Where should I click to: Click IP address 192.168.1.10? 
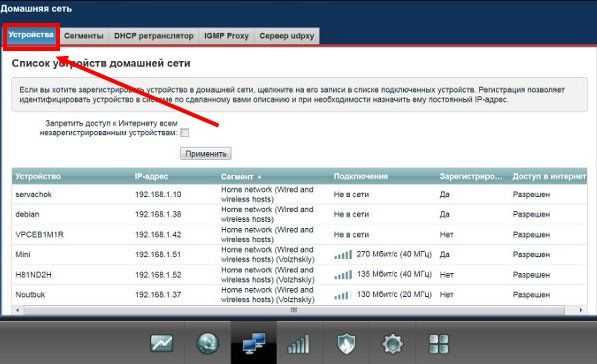point(158,194)
